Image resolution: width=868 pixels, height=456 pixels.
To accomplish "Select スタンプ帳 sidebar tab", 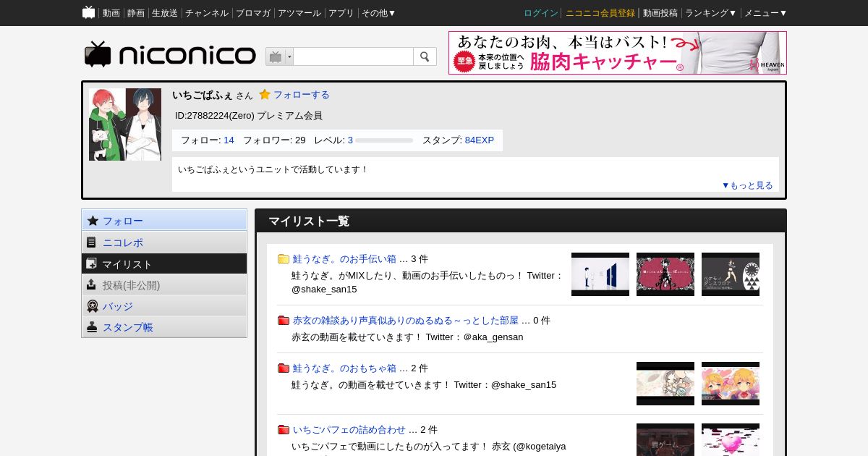I will tap(164, 327).
